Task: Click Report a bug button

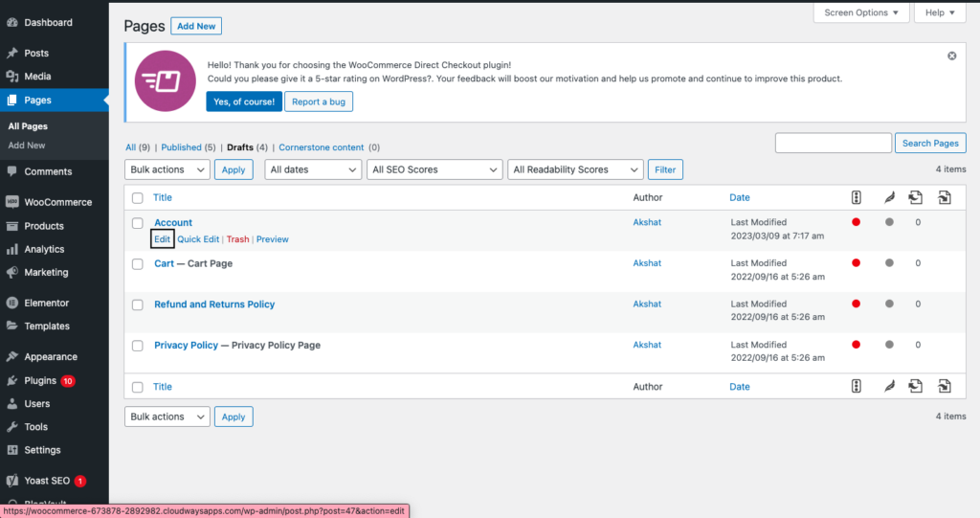Action: pyautogui.click(x=319, y=101)
